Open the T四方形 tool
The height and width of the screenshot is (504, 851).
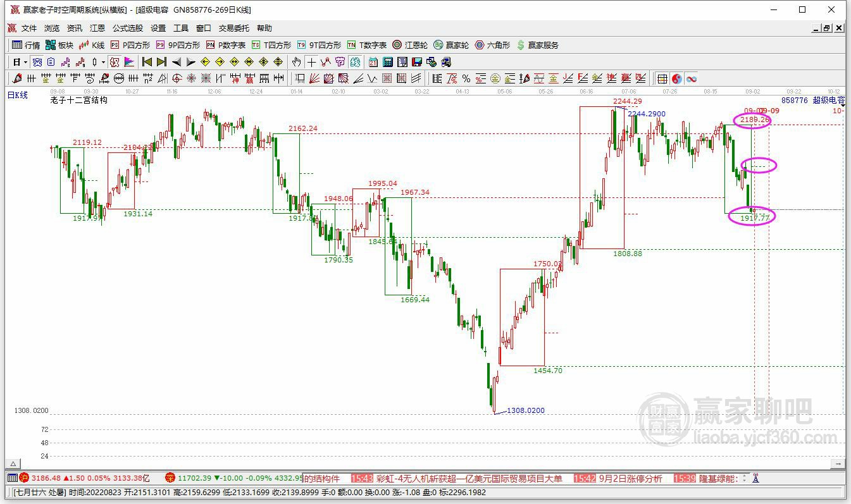(x=271, y=45)
